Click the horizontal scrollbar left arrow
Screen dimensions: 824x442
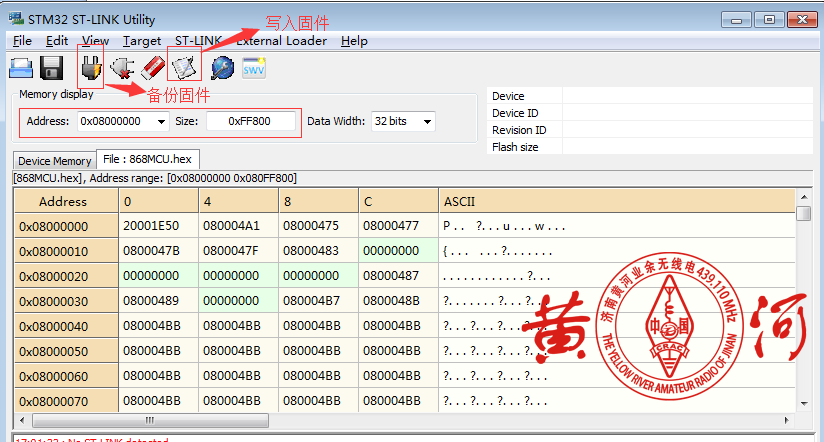coord(22,420)
